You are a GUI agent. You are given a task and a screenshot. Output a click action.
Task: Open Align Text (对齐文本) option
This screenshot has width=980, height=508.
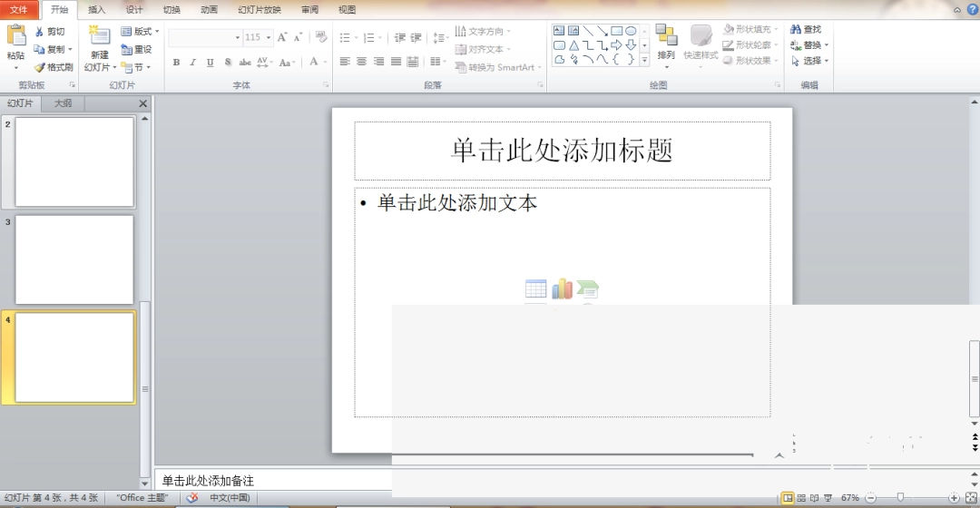coord(483,49)
